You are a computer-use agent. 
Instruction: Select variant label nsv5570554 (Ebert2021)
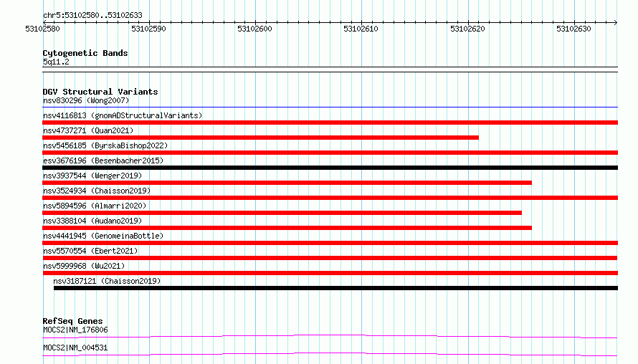[90, 251]
